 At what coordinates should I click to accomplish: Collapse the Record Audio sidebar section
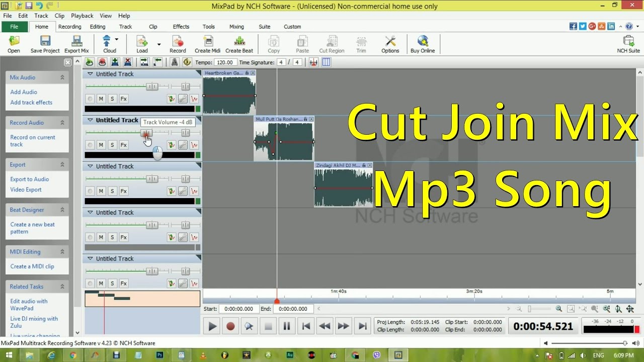(62, 123)
